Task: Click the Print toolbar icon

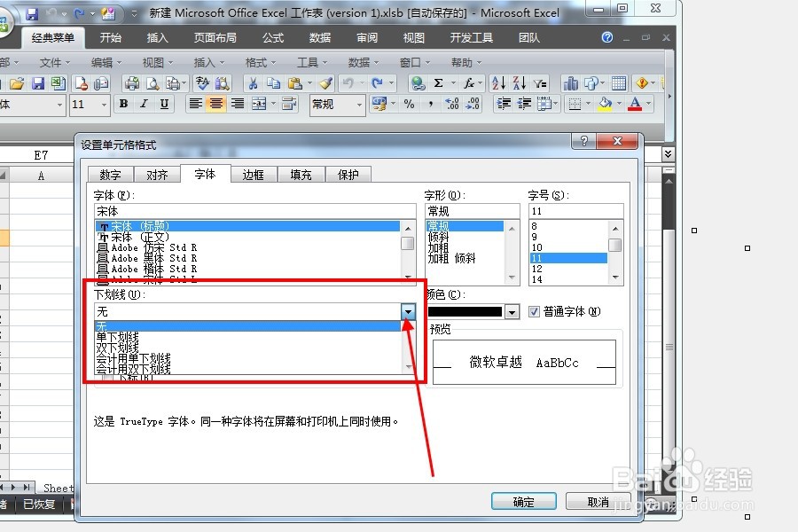Action: (132, 83)
